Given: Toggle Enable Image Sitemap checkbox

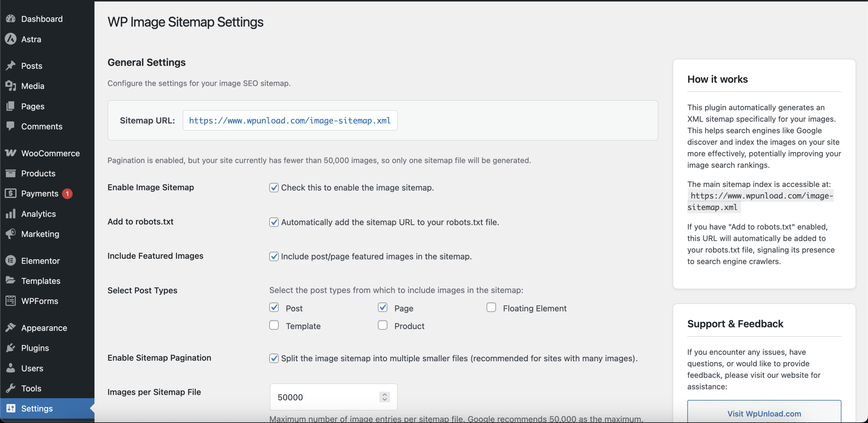Looking at the screenshot, I should click(x=274, y=188).
